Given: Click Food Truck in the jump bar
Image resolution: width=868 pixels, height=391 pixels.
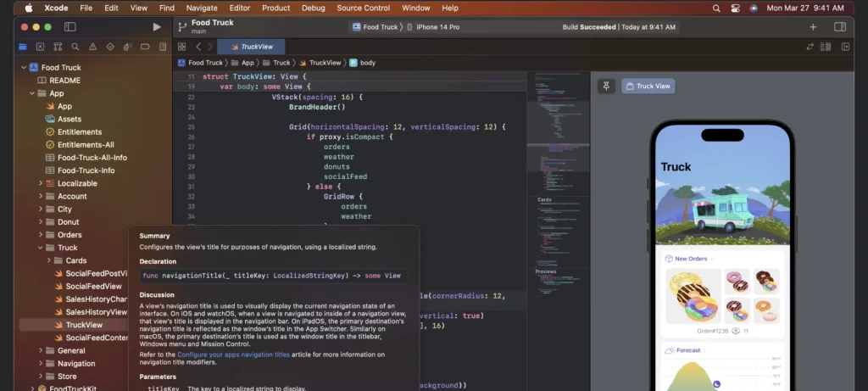Looking at the screenshot, I should pos(200,63).
